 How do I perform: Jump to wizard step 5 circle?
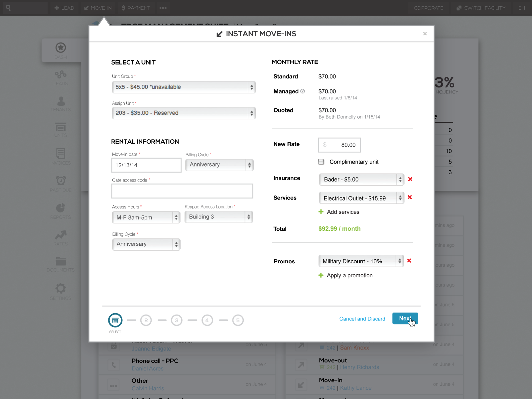tap(238, 320)
